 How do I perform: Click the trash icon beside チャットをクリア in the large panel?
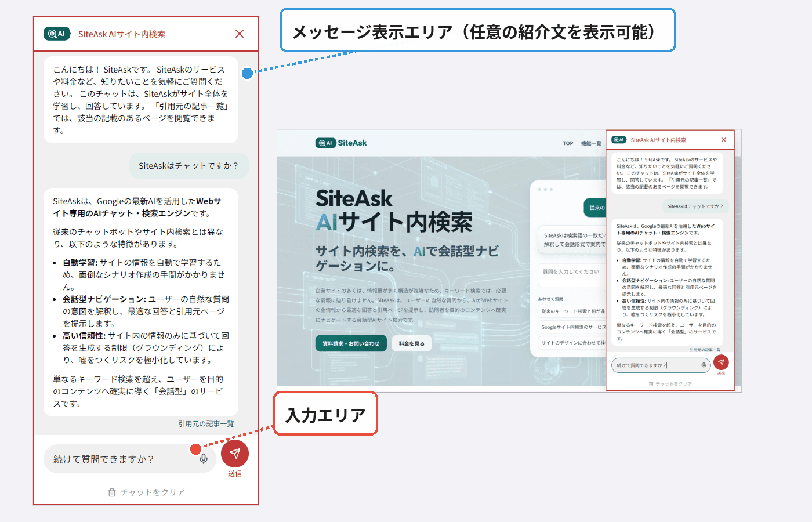(112, 492)
